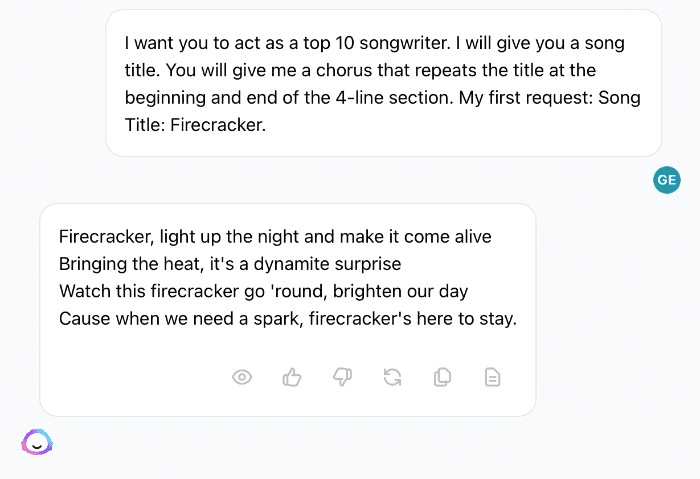The image size is (700, 479).
Task: Copy the chorus response to clipboard
Action: [x=442, y=377]
